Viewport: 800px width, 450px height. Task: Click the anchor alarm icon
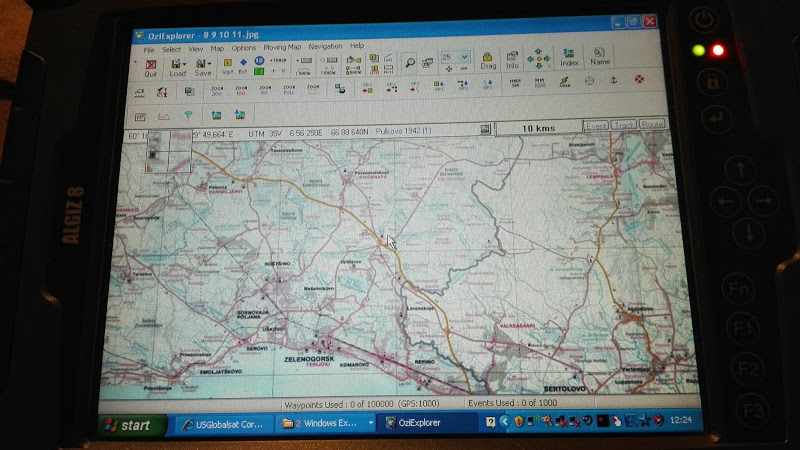point(615,80)
